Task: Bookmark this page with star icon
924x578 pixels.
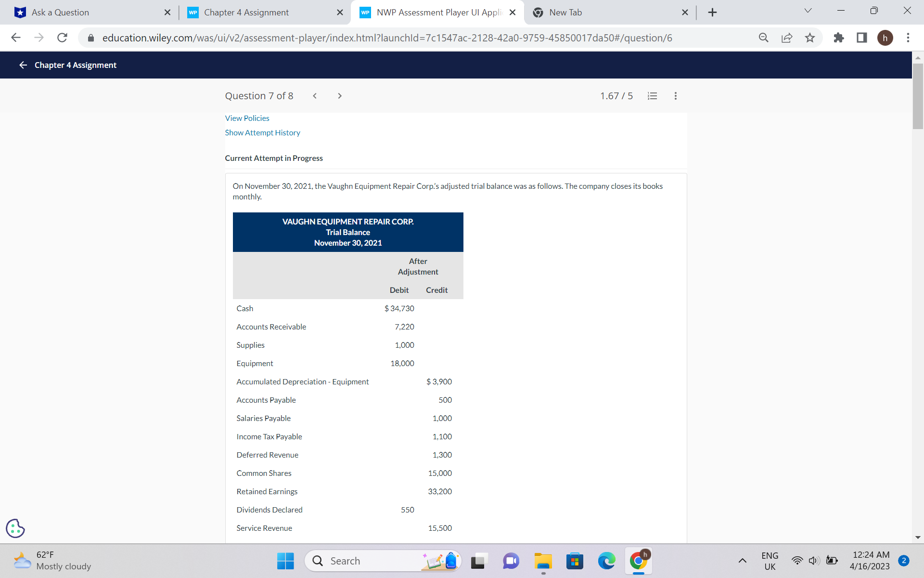Action: (810, 38)
